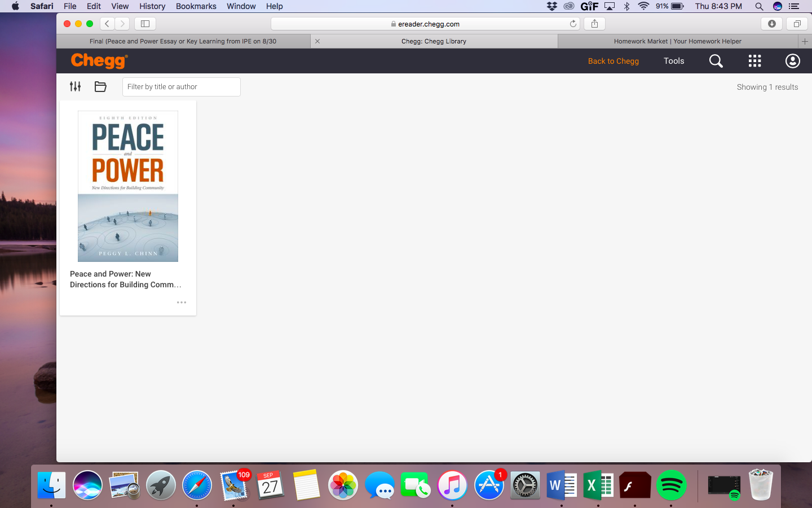Go forward in Safari history
Screen dimensions: 812x508
[x=122, y=24]
